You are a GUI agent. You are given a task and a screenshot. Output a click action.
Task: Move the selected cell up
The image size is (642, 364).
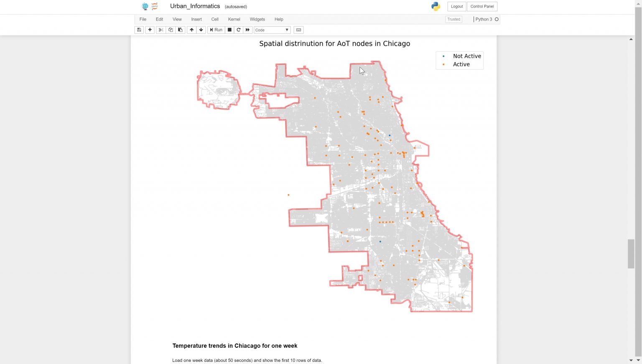tap(191, 30)
